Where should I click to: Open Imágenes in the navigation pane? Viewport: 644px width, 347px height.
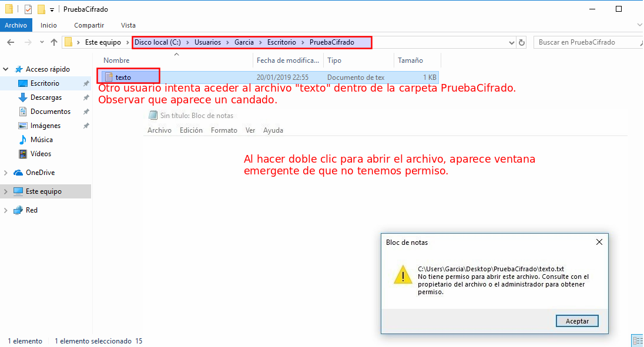click(x=45, y=126)
